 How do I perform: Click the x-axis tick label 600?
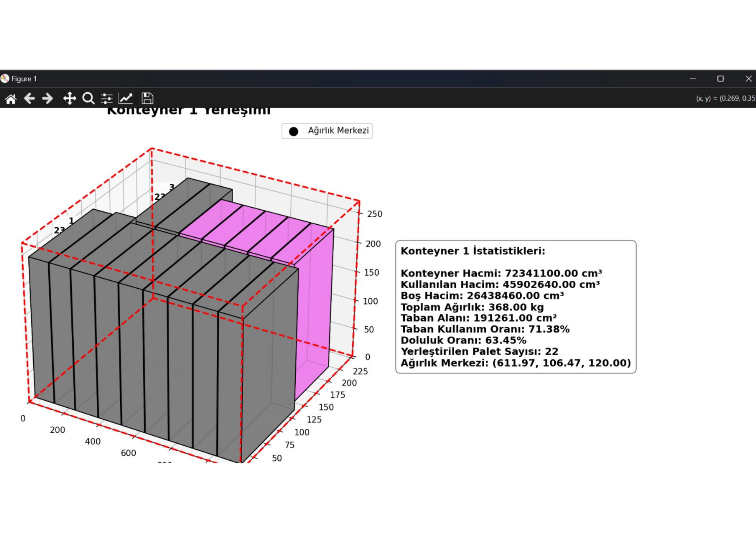(129, 453)
